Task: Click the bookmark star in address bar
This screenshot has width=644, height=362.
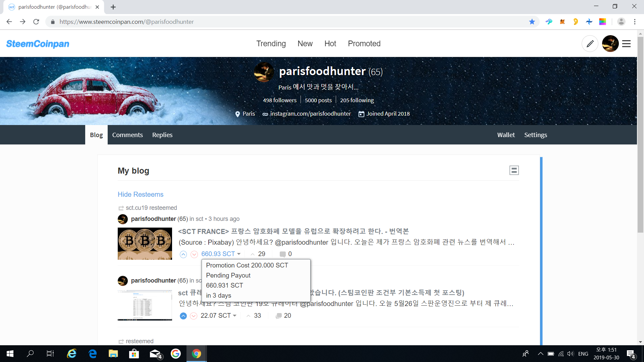Action: (x=532, y=22)
